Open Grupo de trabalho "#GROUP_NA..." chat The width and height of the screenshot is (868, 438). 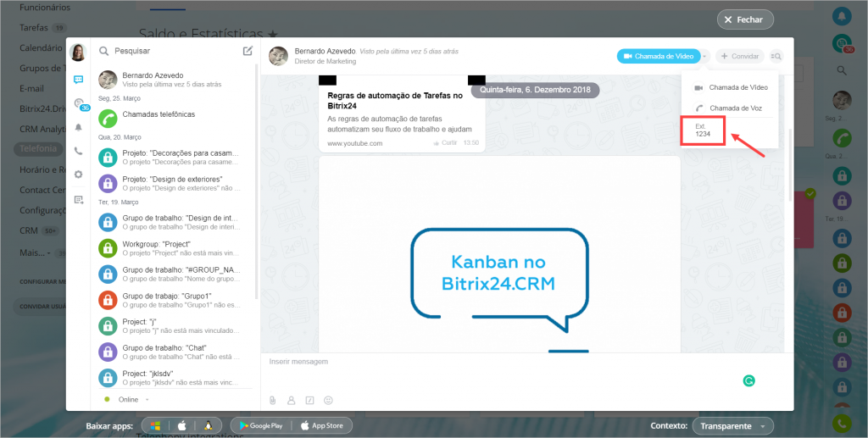[x=175, y=274]
